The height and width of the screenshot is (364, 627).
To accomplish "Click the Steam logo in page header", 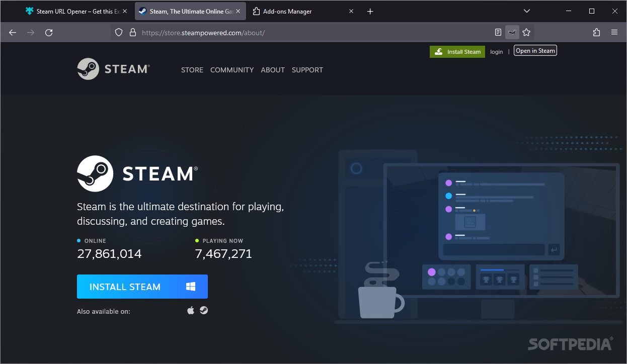I will pyautogui.click(x=113, y=69).
